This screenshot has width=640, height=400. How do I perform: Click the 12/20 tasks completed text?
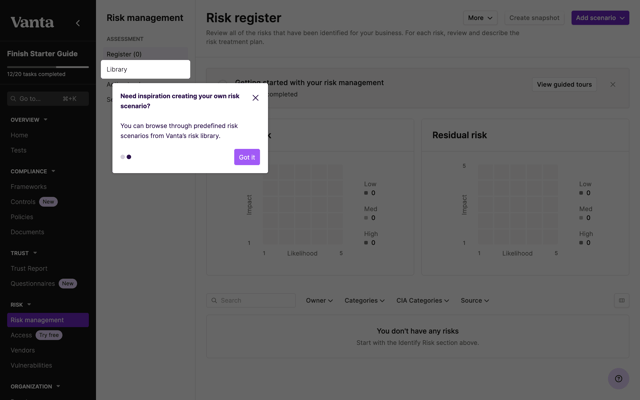[x=36, y=74]
